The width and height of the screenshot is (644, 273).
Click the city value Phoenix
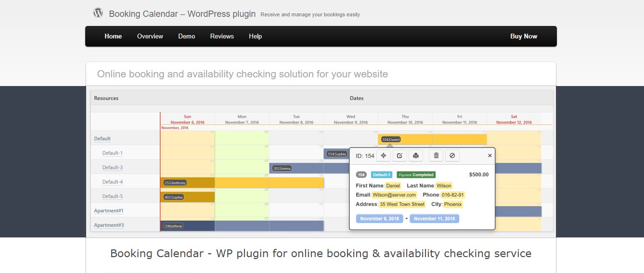coord(453,204)
